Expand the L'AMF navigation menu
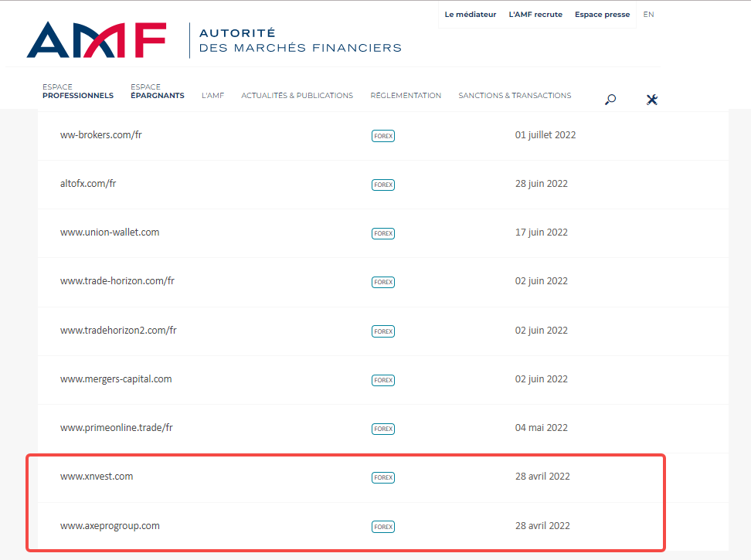The height and width of the screenshot is (560, 751). point(212,96)
